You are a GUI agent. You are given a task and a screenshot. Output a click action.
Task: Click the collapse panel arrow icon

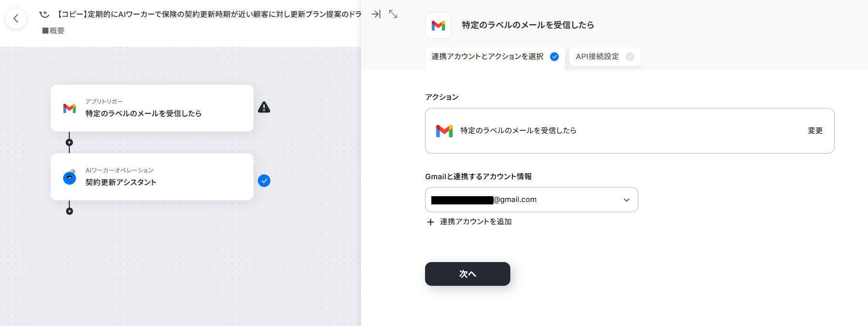[x=376, y=15]
